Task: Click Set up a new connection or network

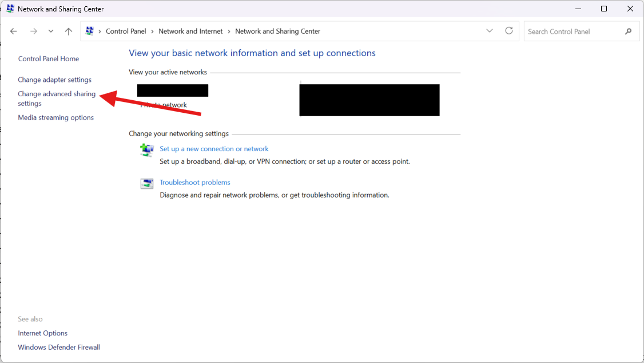Action: [214, 149]
